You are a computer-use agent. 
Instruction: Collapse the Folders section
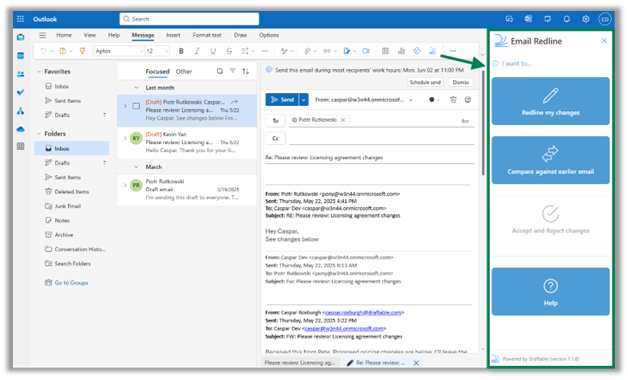tap(39, 134)
